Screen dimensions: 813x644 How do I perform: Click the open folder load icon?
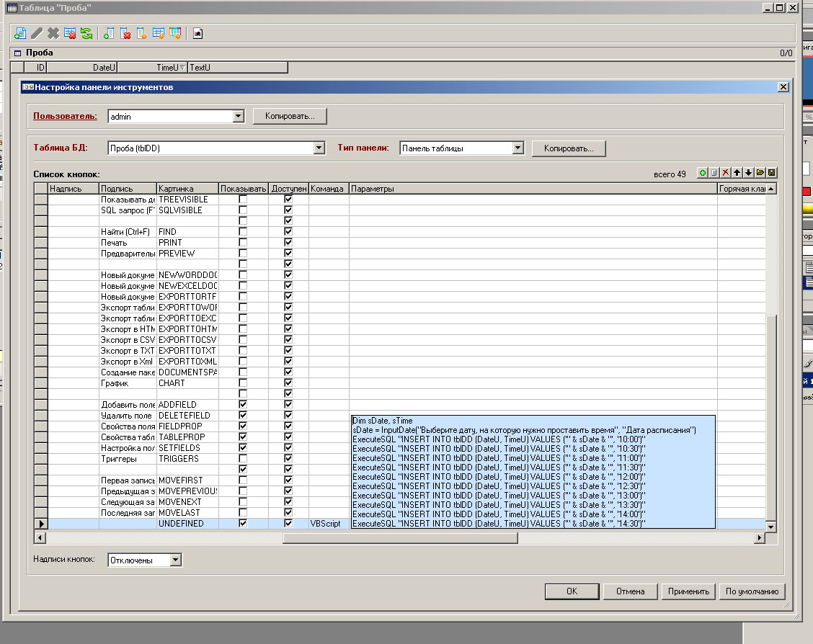click(x=760, y=173)
